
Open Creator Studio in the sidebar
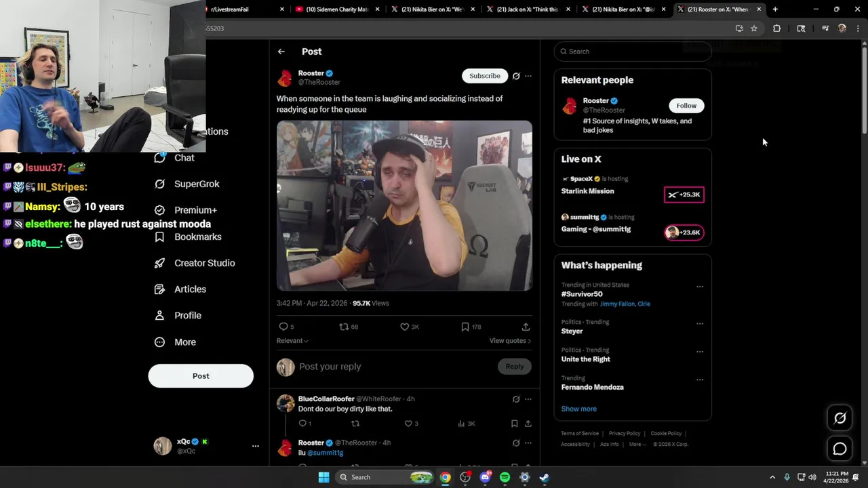[195, 263]
